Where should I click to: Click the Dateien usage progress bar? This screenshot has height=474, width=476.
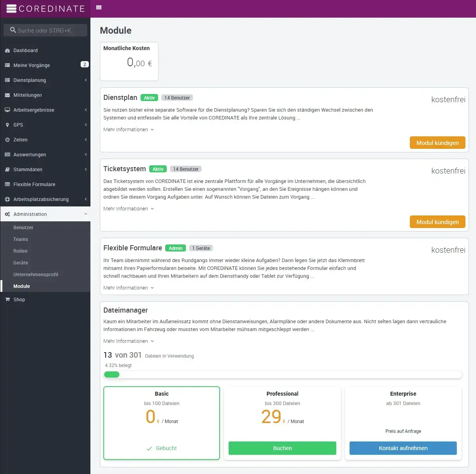point(283,375)
